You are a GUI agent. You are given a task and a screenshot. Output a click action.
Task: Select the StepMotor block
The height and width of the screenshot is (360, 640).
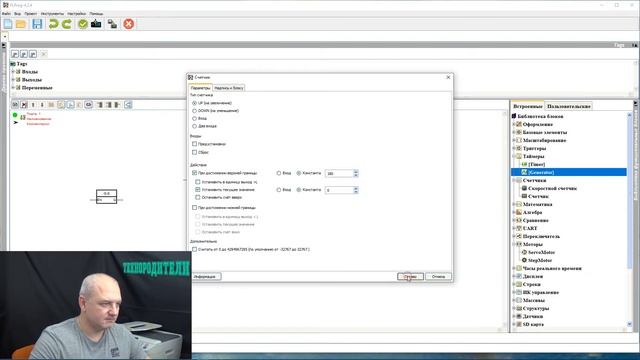540,260
